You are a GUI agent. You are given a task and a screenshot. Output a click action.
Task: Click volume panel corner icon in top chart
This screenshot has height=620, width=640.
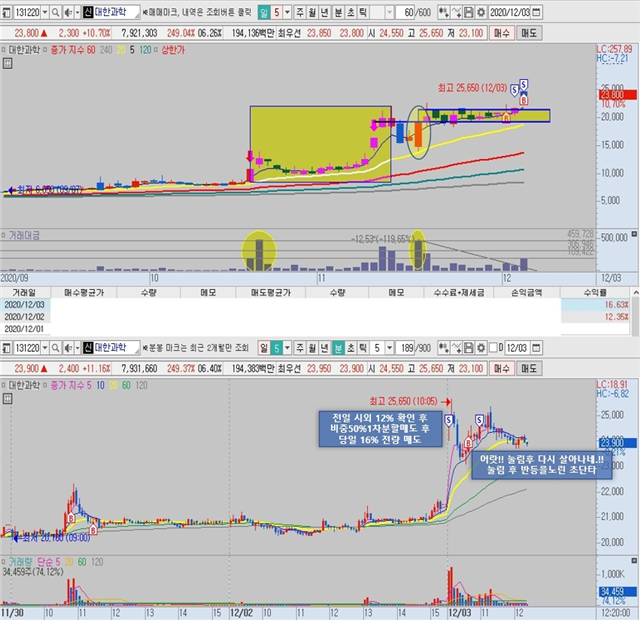tap(634, 234)
